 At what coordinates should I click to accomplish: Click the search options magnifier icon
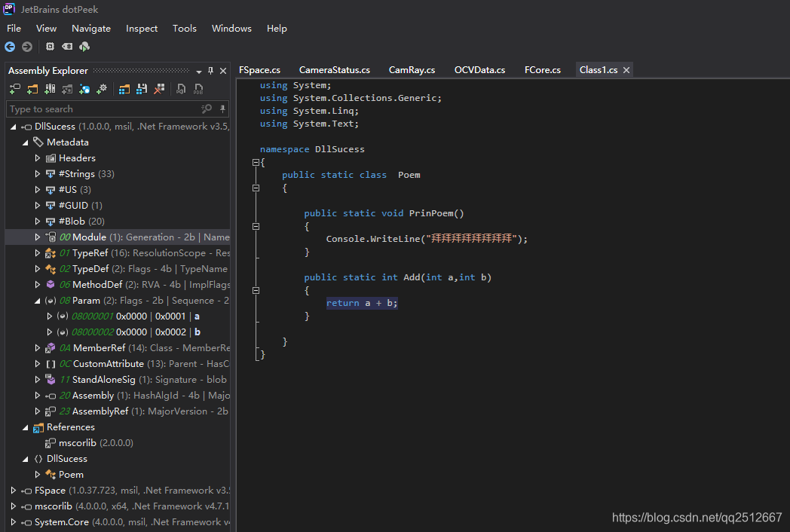point(207,109)
